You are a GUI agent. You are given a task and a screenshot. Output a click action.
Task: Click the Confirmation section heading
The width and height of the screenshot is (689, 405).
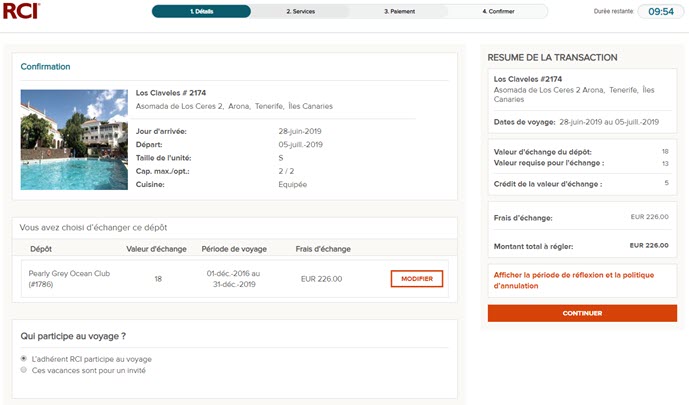(x=45, y=66)
